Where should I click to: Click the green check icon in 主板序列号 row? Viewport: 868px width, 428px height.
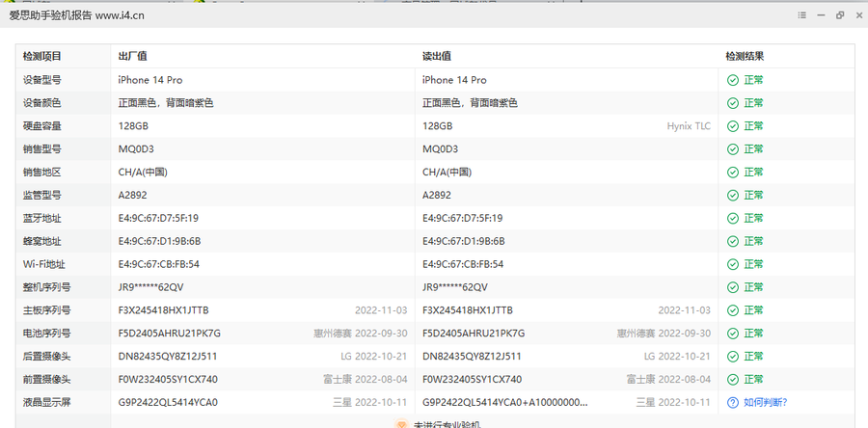[733, 310]
